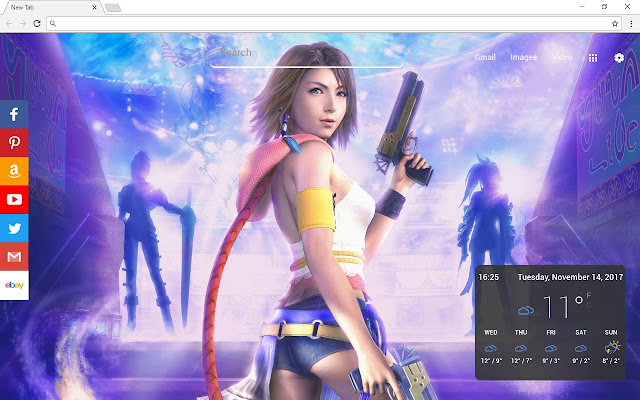
Task: Switch temperature unit to C
Action: click(589, 304)
